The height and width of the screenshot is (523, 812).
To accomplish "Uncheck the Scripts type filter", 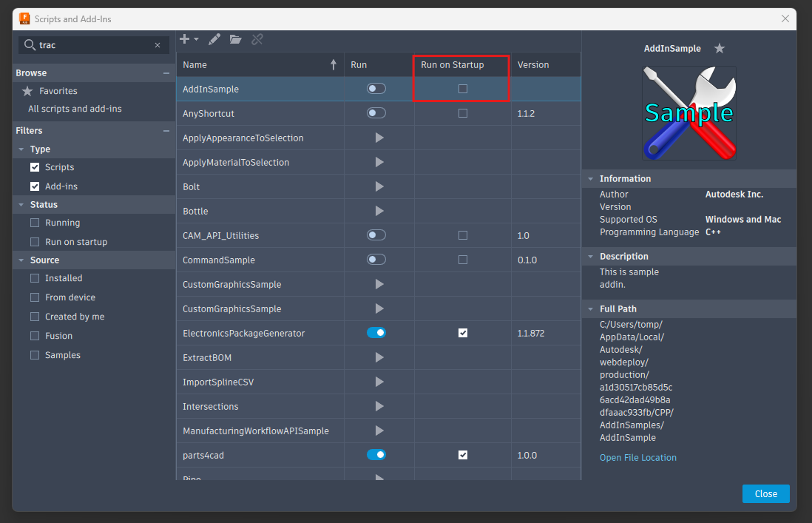I will 35,167.
